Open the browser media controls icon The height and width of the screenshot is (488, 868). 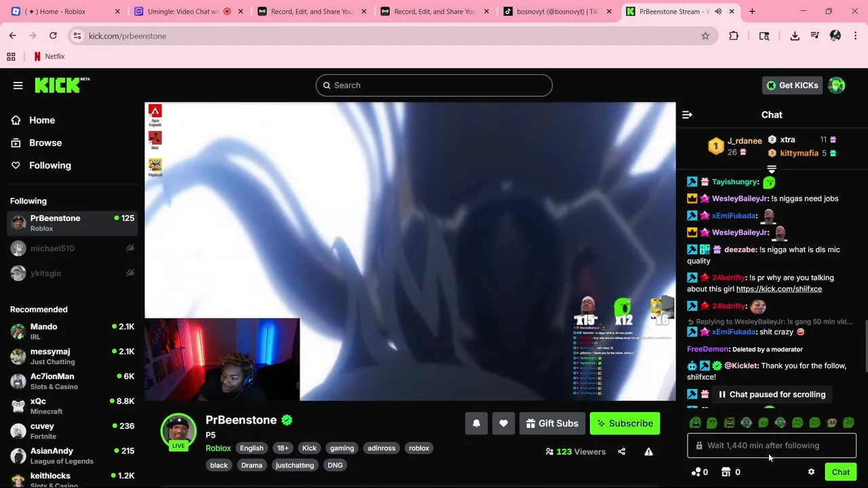814,36
